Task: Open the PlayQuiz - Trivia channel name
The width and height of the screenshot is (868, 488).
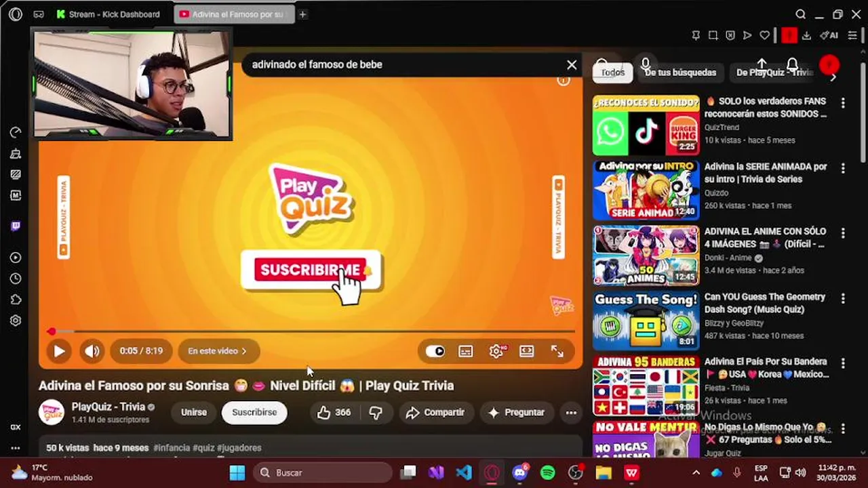Action: [108, 407]
